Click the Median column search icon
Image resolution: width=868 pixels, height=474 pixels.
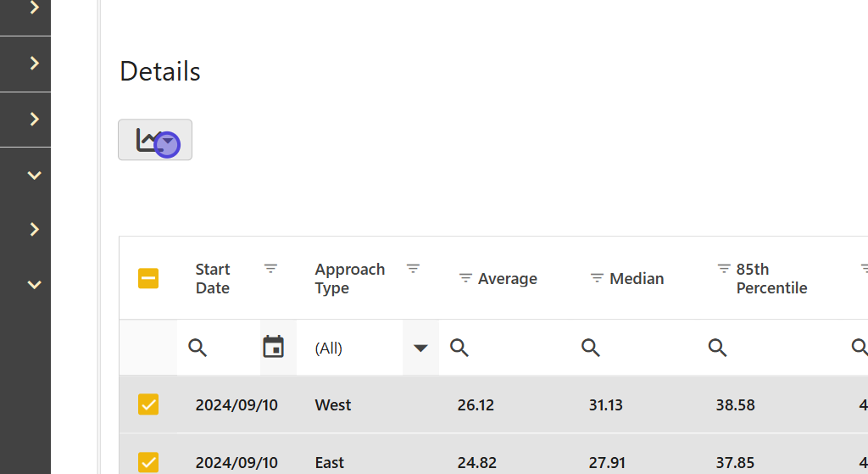coord(591,348)
